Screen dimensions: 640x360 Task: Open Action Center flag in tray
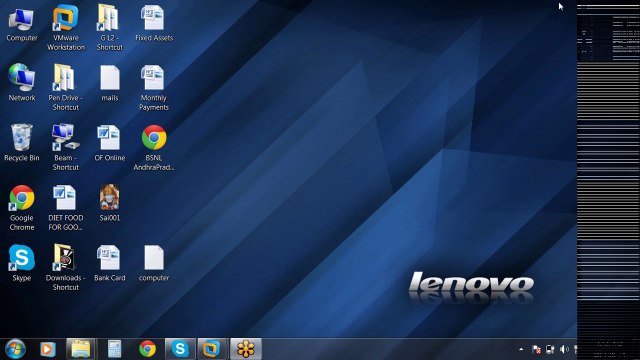[x=536, y=349]
